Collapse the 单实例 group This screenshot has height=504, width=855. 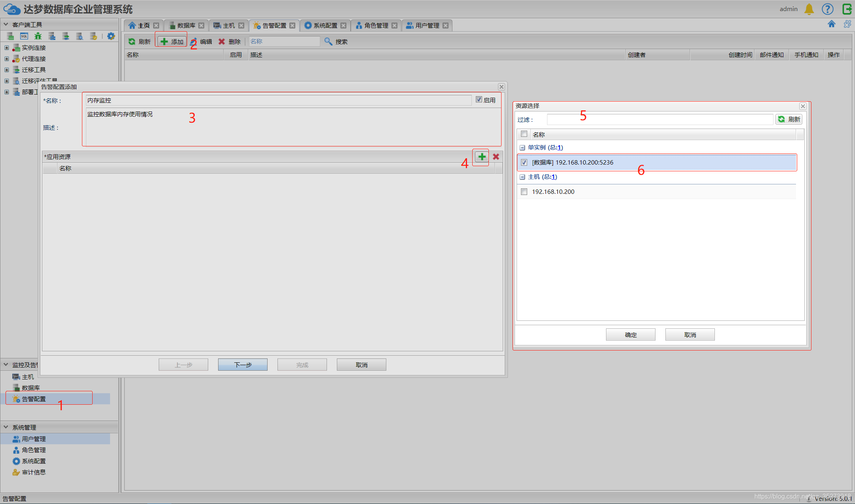(x=522, y=148)
